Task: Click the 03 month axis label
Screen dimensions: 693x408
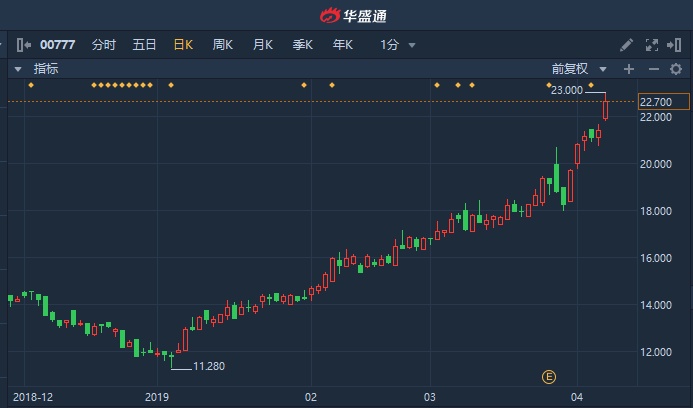Action: pos(430,397)
